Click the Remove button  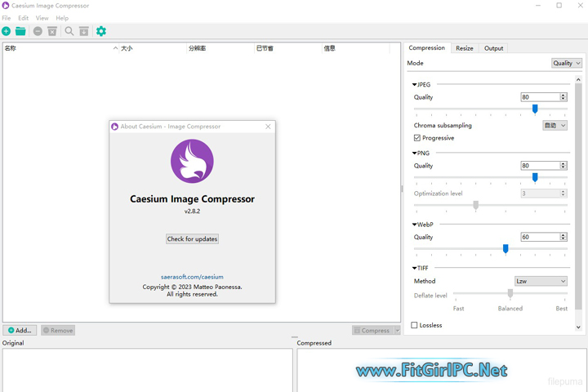tap(58, 331)
